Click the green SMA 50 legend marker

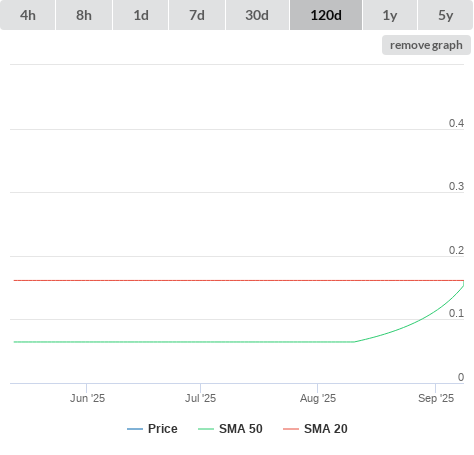[206, 429]
